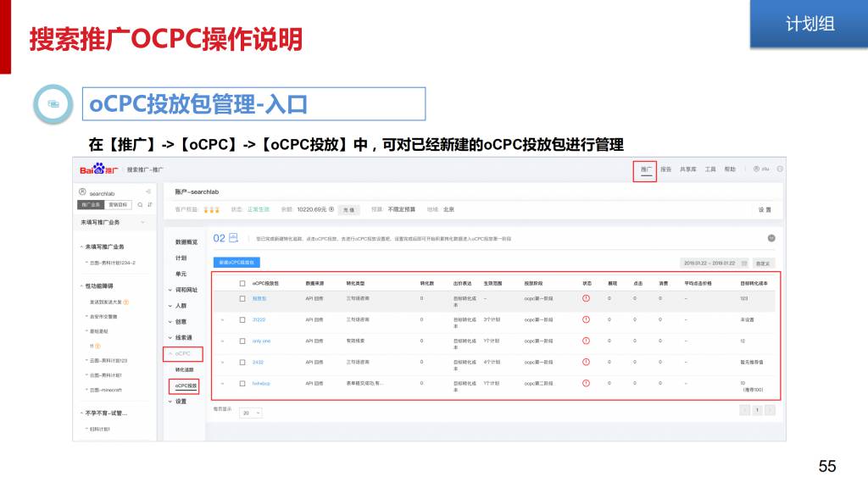Click the searchlab account avatar icon

point(82,192)
